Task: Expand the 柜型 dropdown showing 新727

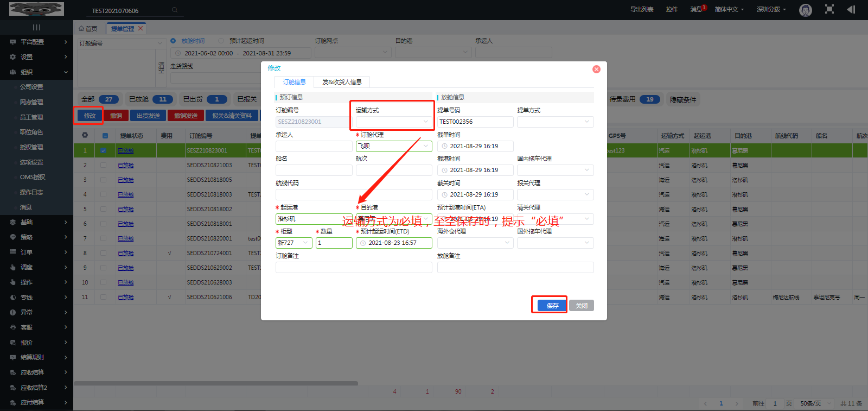Action: click(293, 243)
